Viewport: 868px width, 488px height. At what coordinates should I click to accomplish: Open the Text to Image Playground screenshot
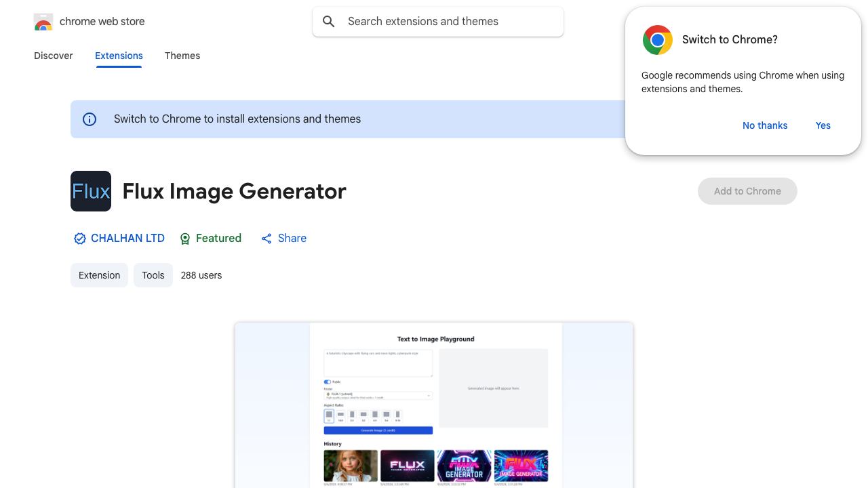coord(434,405)
